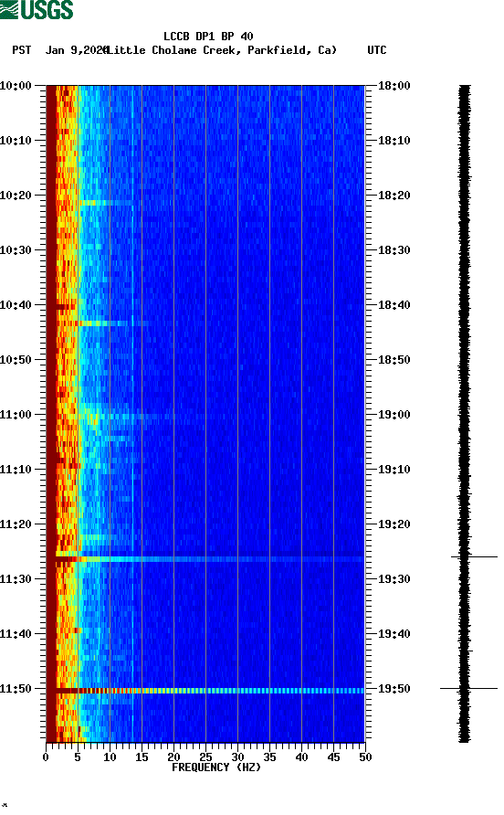Viewport: 504px width, 815px height.
Task: Click the 19:20 UTC time label
Action: [x=394, y=524]
